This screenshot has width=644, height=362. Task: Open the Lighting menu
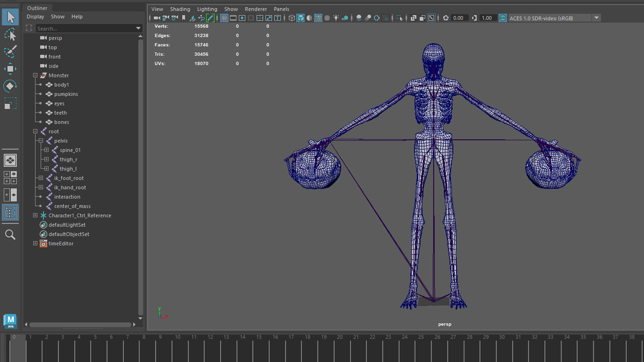click(x=207, y=9)
